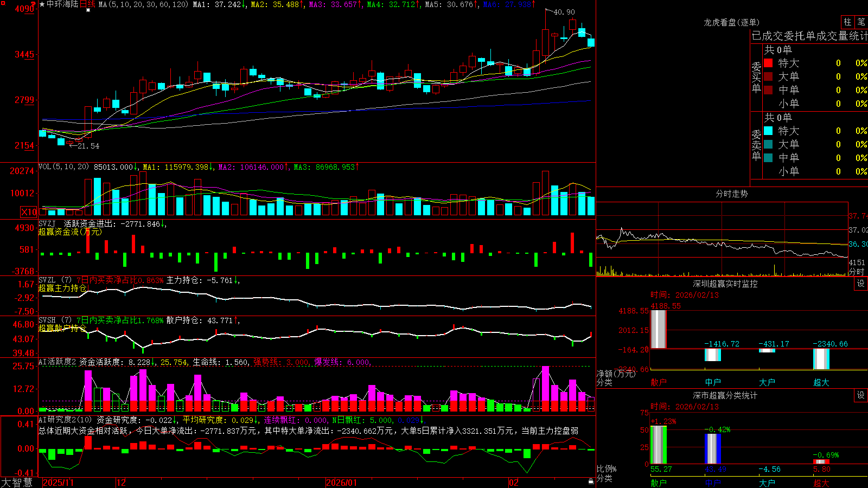Click the stock name 中环海陆
This screenshot has width=868, height=488.
62,4
